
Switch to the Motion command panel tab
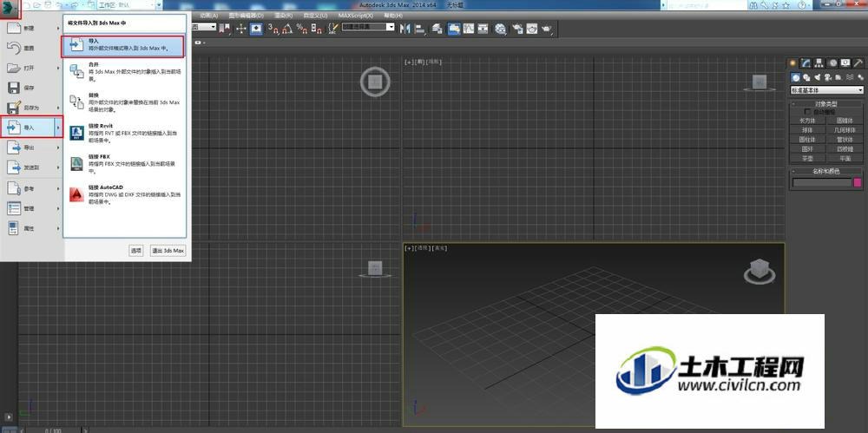[x=832, y=63]
